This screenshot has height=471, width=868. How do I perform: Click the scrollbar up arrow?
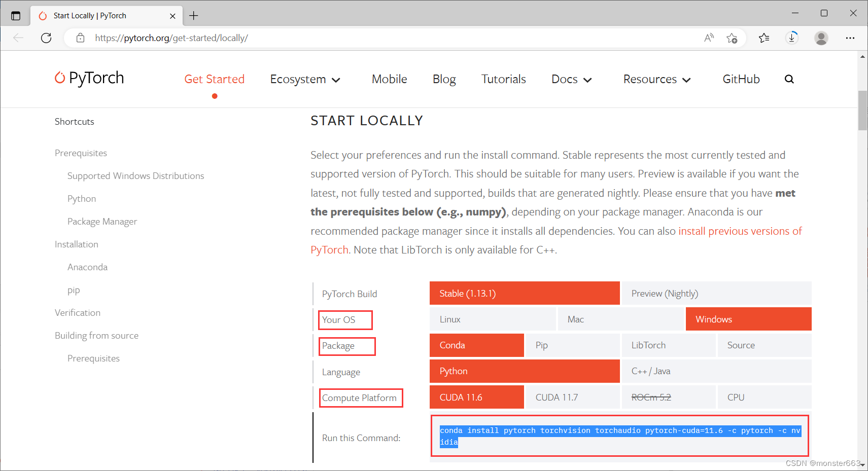pyautogui.click(x=862, y=56)
